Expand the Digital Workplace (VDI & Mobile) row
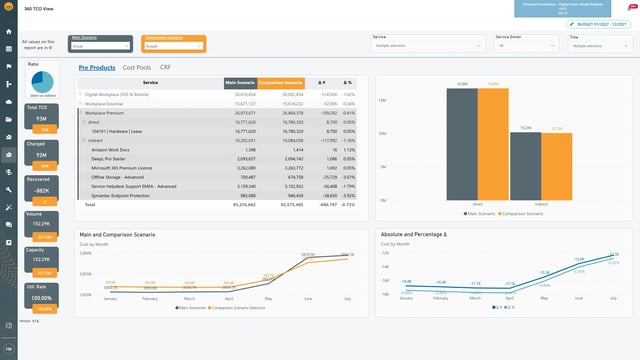640x360 pixels. pyautogui.click(x=81, y=94)
